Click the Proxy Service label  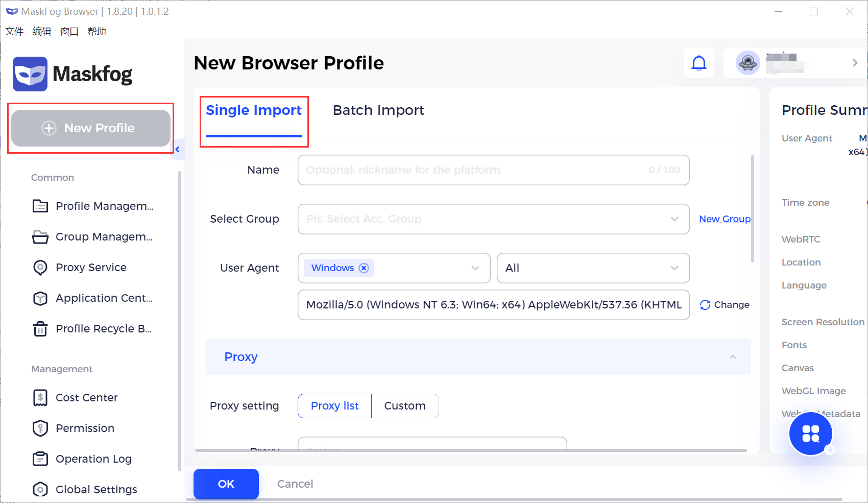(91, 268)
